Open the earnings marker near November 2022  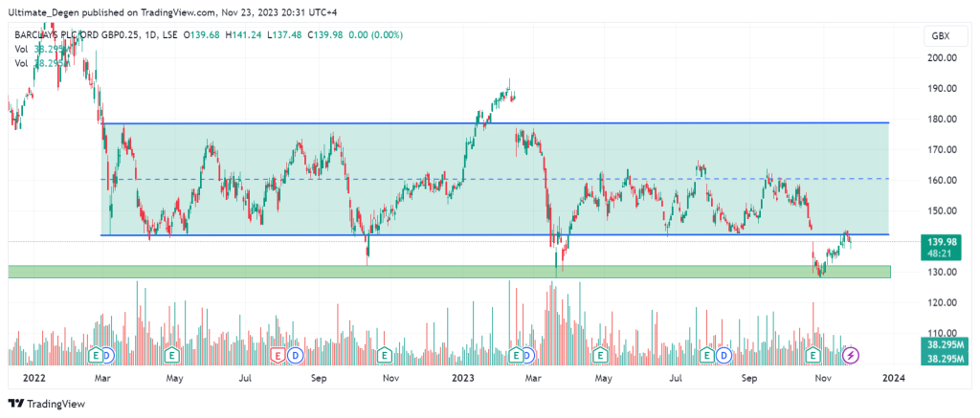pos(385,356)
